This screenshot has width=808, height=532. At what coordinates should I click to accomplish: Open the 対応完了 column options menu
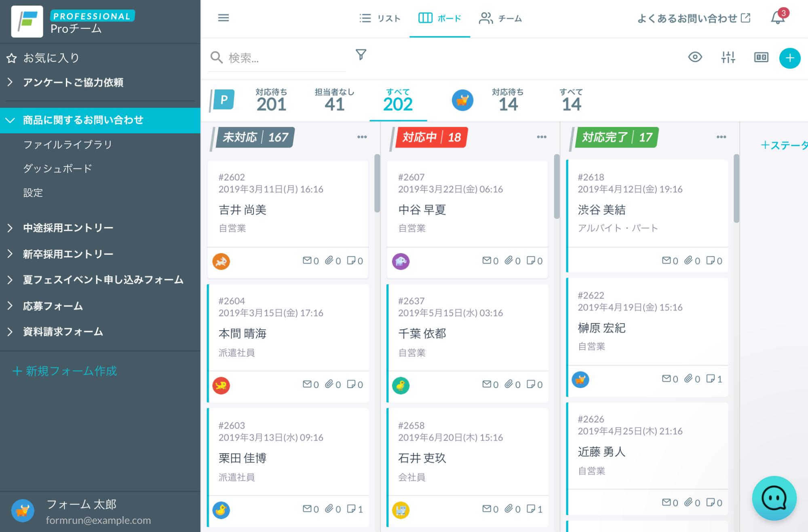(721, 137)
